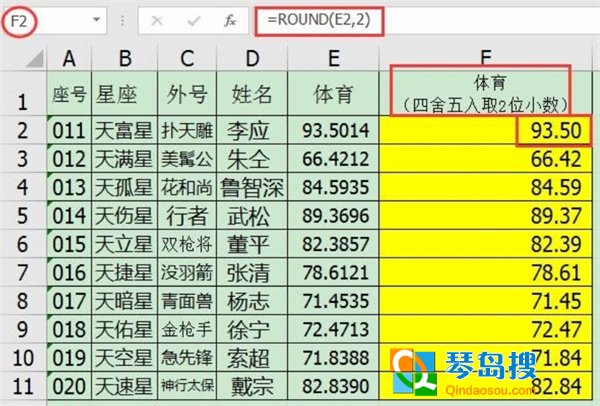Select cell containing 武松
The height and width of the screenshot is (406, 600).
(x=252, y=215)
